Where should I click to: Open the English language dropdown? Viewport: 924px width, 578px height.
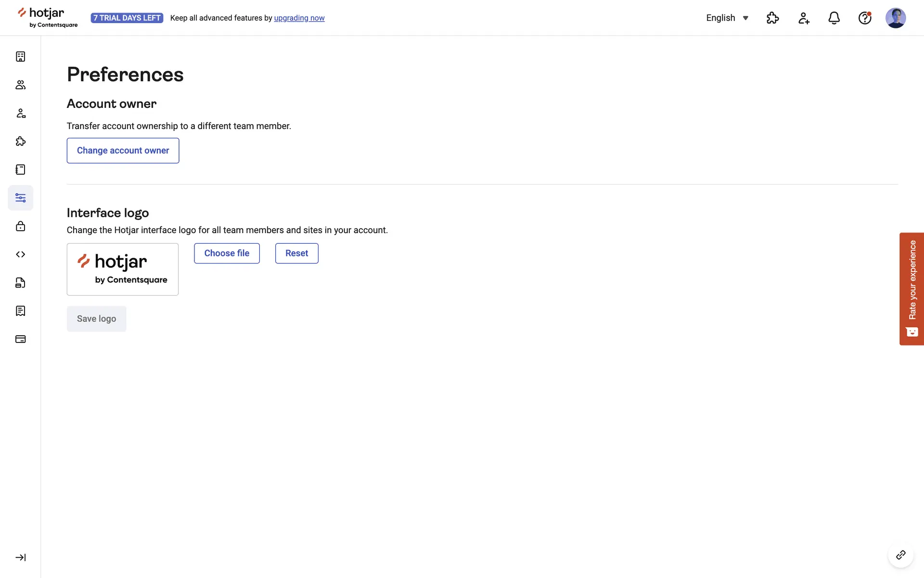pyautogui.click(x=727, y=18)
